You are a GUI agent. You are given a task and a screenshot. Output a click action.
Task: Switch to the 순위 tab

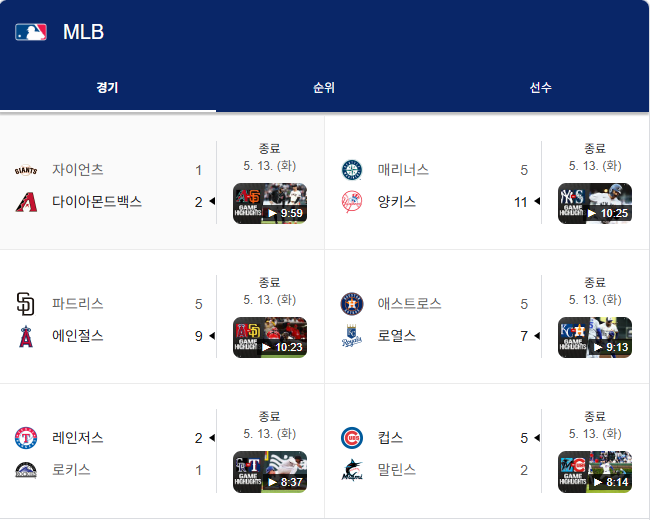click(x=324, y=87)
